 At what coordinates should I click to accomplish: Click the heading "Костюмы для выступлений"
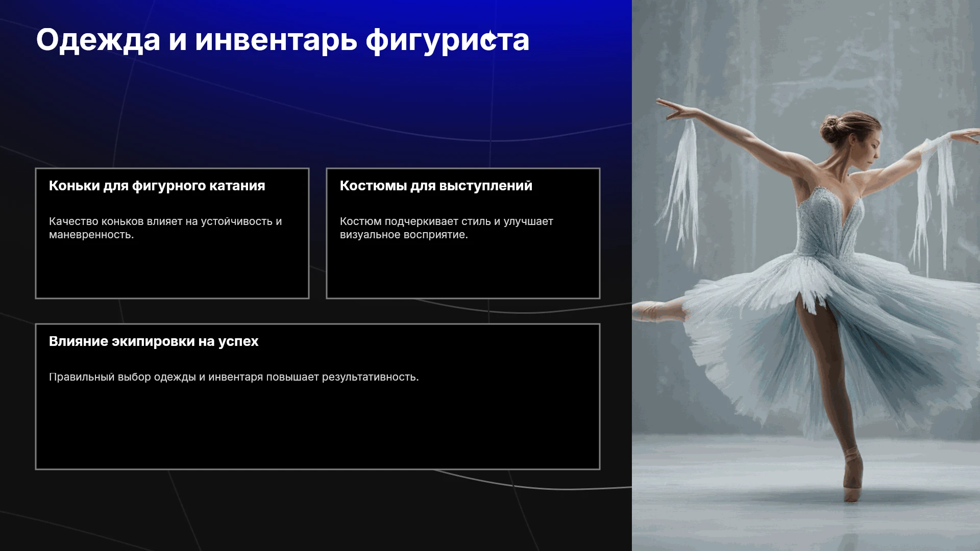[436, 186]
